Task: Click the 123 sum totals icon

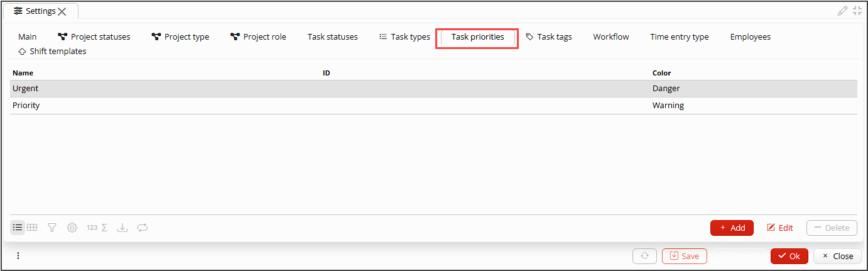Action: 97,228
